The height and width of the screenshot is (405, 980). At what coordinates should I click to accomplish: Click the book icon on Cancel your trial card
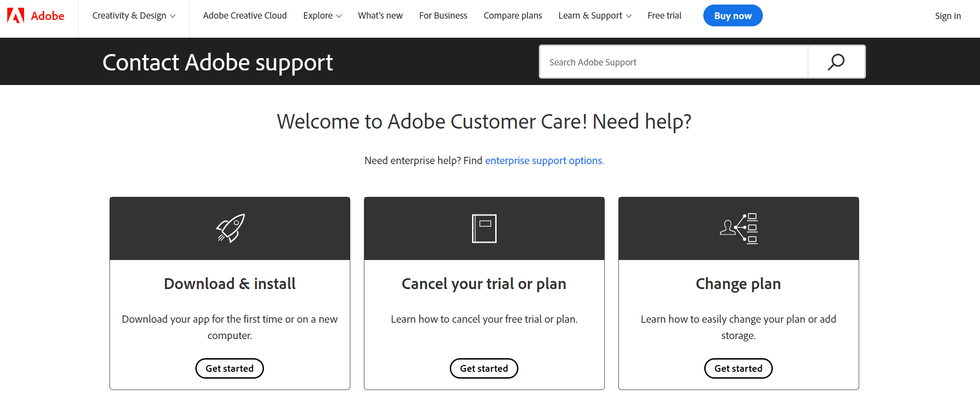(484, 228)
